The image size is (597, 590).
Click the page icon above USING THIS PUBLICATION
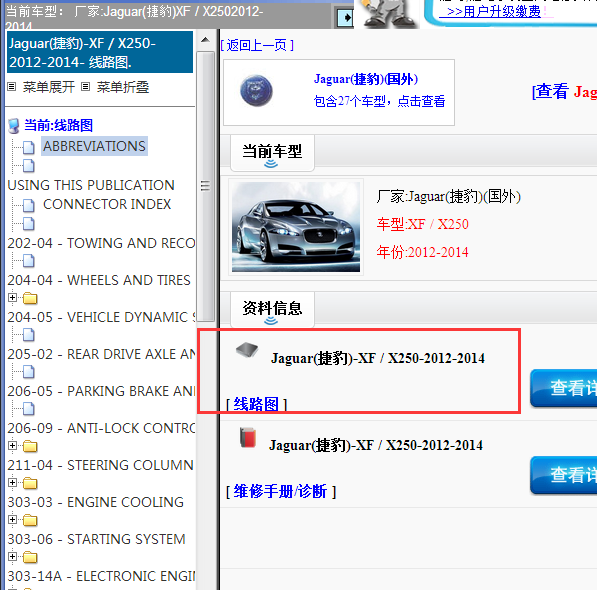[29, 166]
